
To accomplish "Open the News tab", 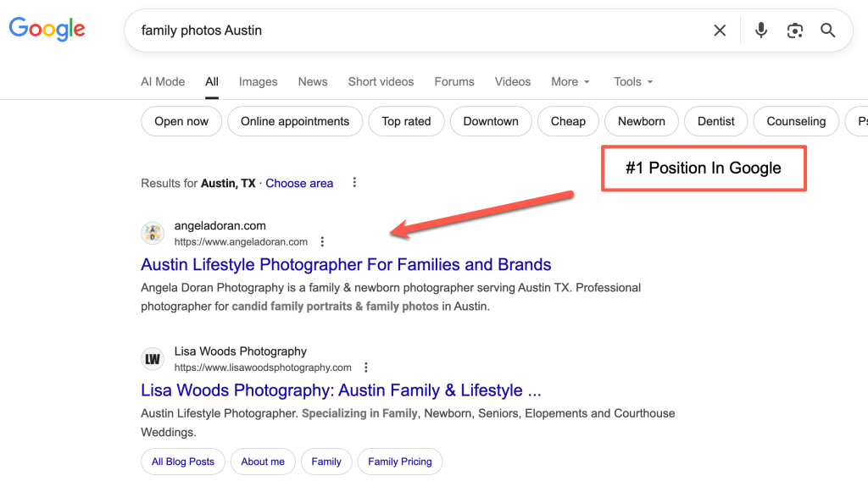I will (x=313, y=82).
